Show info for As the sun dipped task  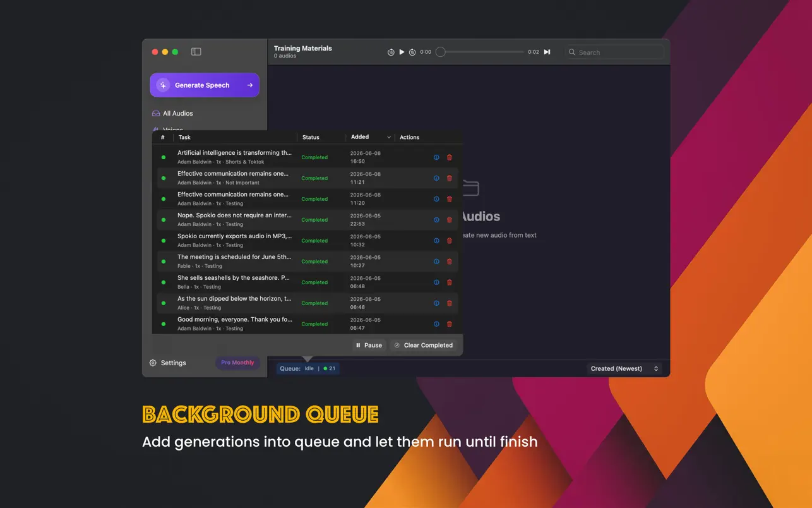[x=436, y=303]
